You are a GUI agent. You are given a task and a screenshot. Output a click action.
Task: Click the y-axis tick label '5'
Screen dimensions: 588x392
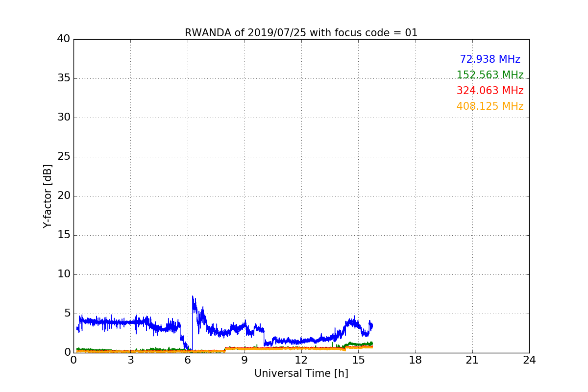coord(67,314)
